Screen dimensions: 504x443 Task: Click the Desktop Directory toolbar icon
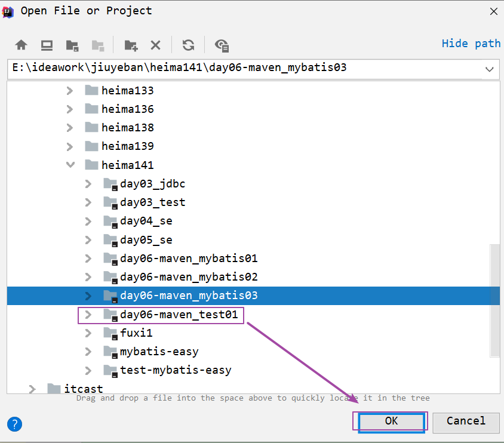(47, 45)
